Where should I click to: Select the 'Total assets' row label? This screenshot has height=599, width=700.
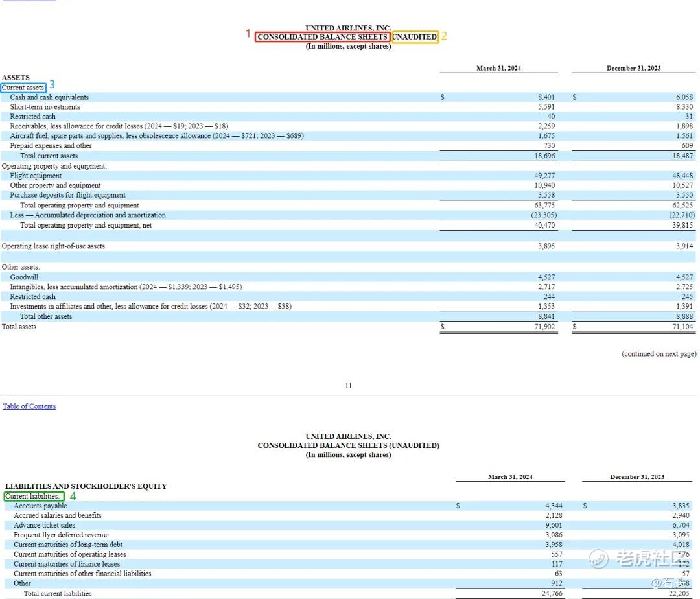point(19,327)
